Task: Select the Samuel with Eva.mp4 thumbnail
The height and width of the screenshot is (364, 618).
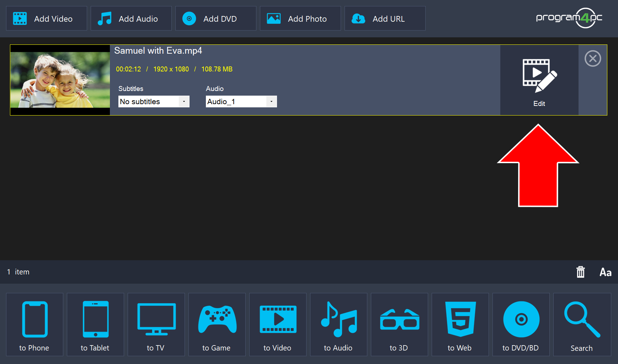Action: (x=60, y=80)
